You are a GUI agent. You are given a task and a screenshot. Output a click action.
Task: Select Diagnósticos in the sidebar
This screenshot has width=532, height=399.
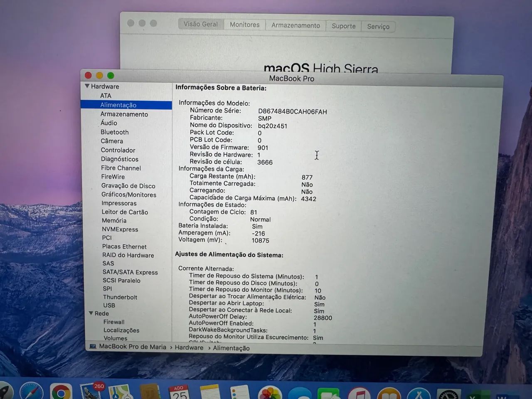pos(120,159)
